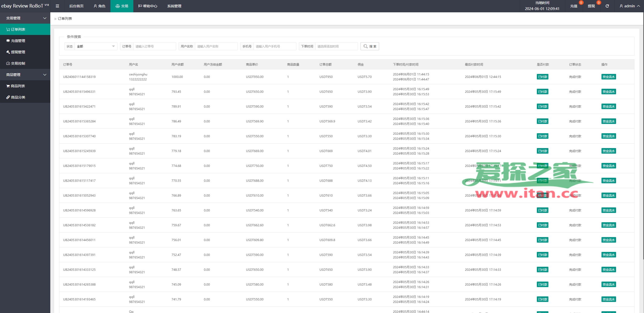The image size is (644, 313).
Task: Open the 提现 withdrawal notification
Action: coord(591,6)
